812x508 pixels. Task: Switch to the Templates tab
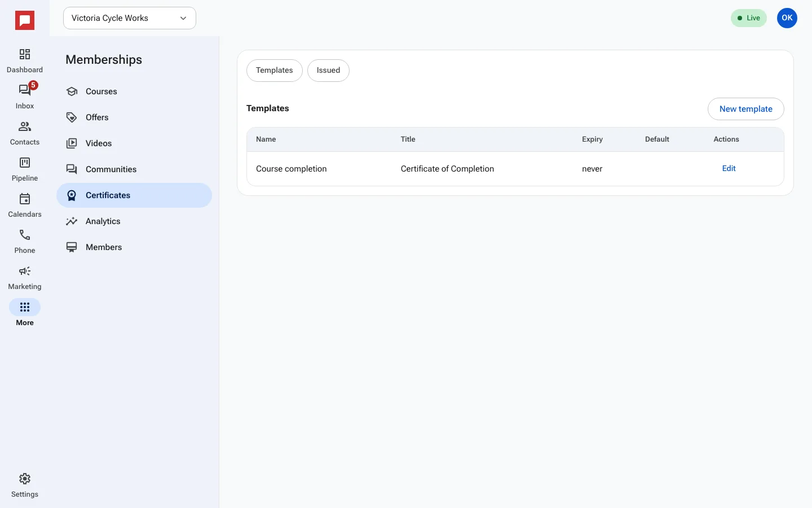point(275,71)
